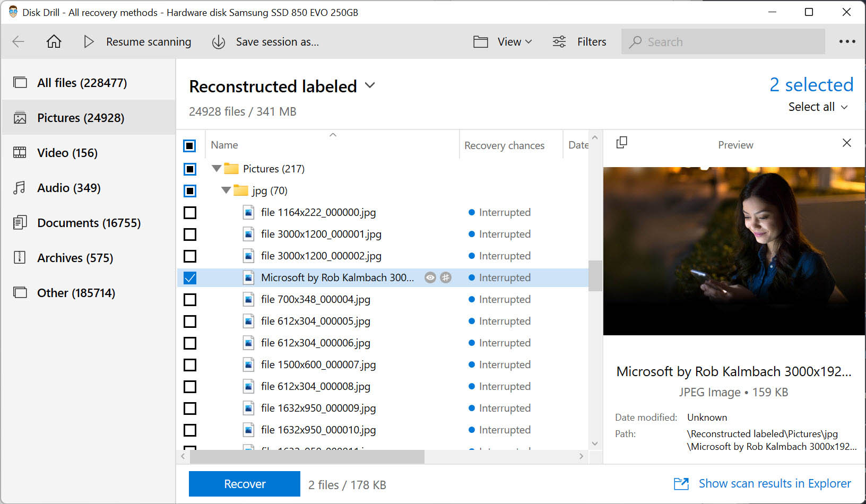Click the Filters label button
Screen dimensions: 866x504
coord(592,42)
